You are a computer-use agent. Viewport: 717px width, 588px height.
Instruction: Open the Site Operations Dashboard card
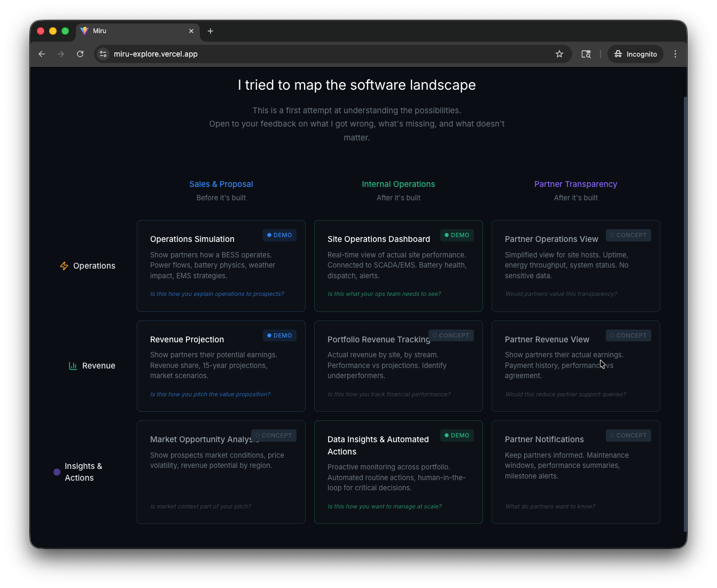click(x=398, y=265)
